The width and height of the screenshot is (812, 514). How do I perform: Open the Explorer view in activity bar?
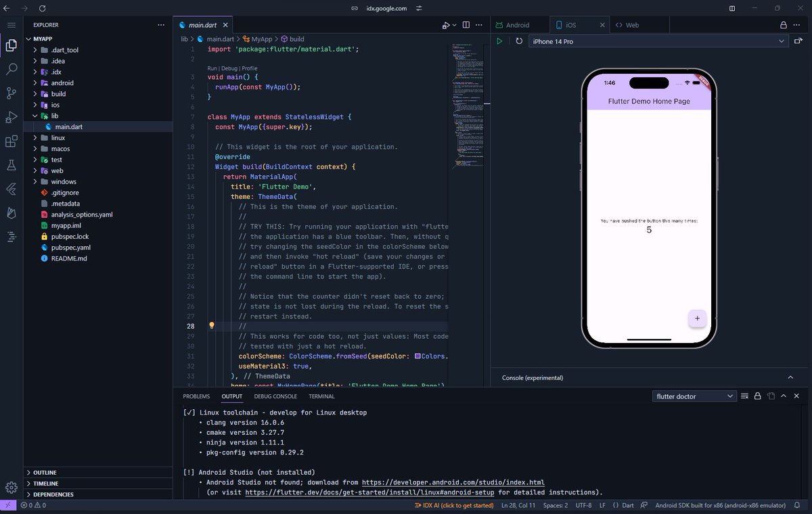pyautogui.click(x=12, y=46)
